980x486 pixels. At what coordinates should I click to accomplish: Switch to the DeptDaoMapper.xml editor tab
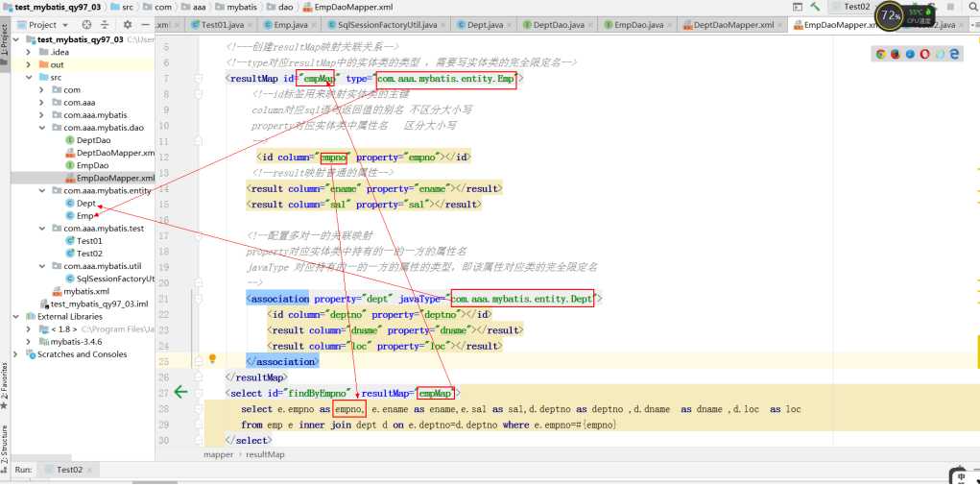click(733, 24)
